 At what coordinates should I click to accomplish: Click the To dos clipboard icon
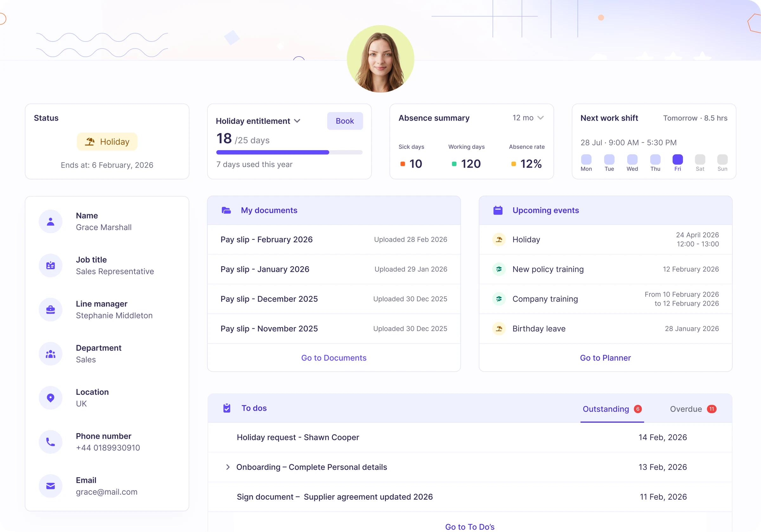click(227, 408)
